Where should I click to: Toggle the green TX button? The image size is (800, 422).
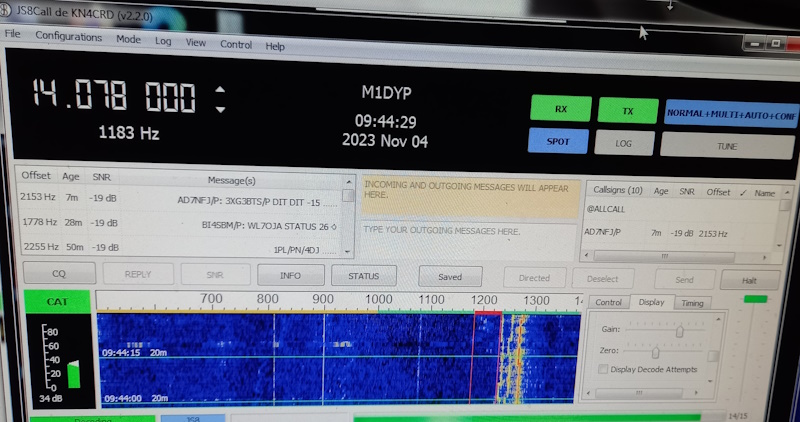(x=628, y=111)
